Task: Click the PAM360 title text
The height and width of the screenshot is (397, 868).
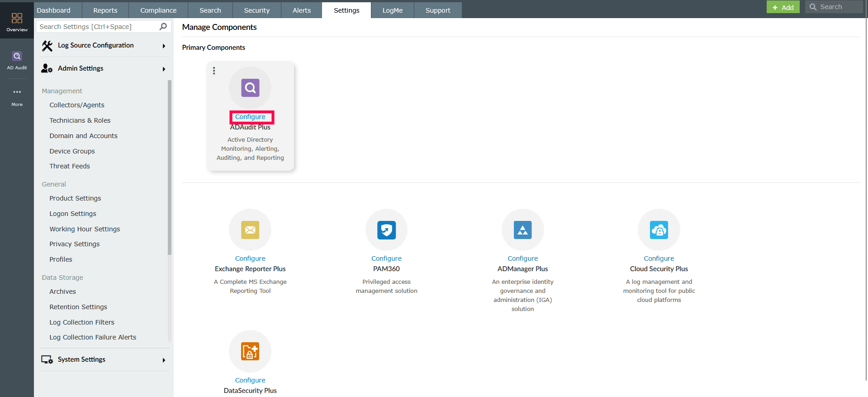Action: pyautogui.click(x=387, y=269)
